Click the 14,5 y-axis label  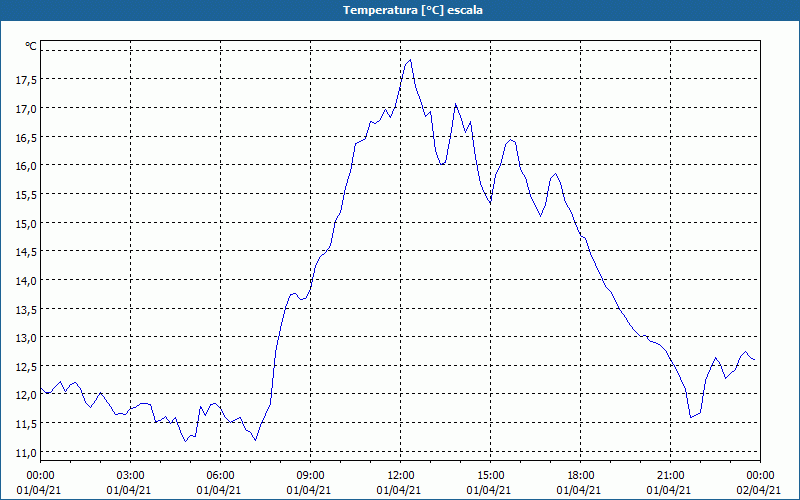point(26,252)
